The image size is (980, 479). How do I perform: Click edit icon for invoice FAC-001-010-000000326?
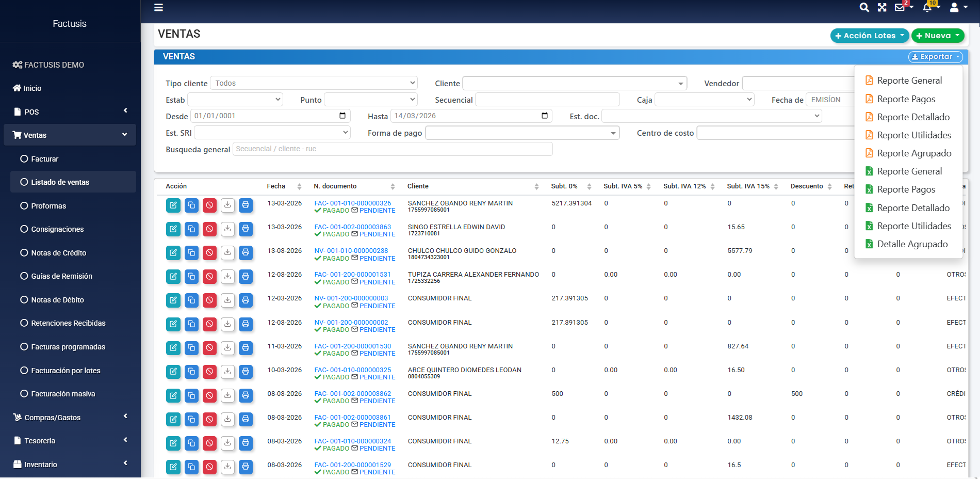tap(173, 205)
